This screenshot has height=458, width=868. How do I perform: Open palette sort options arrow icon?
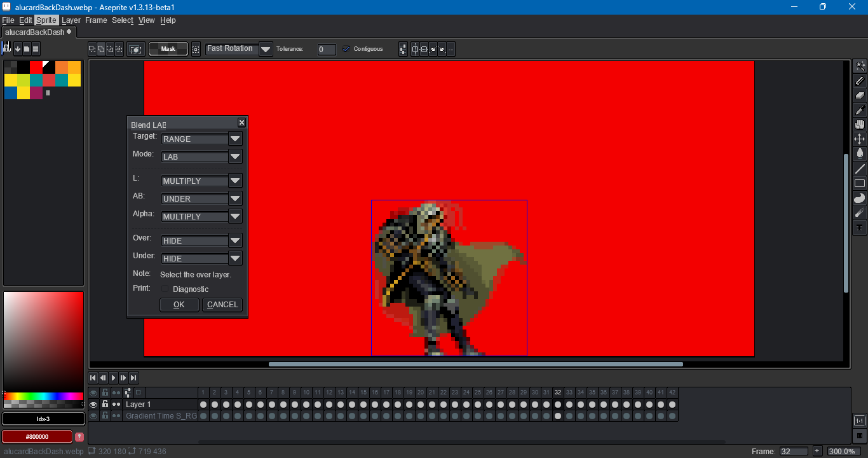[18, 48]
